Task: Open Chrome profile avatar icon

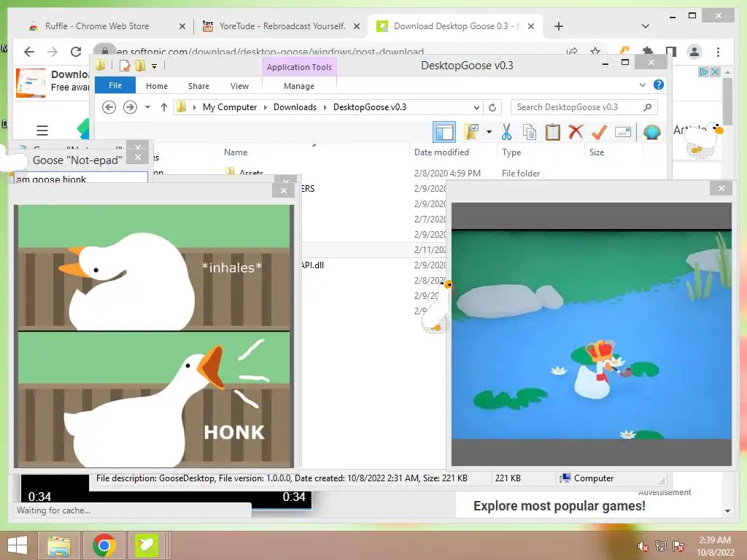Action: 694,52
